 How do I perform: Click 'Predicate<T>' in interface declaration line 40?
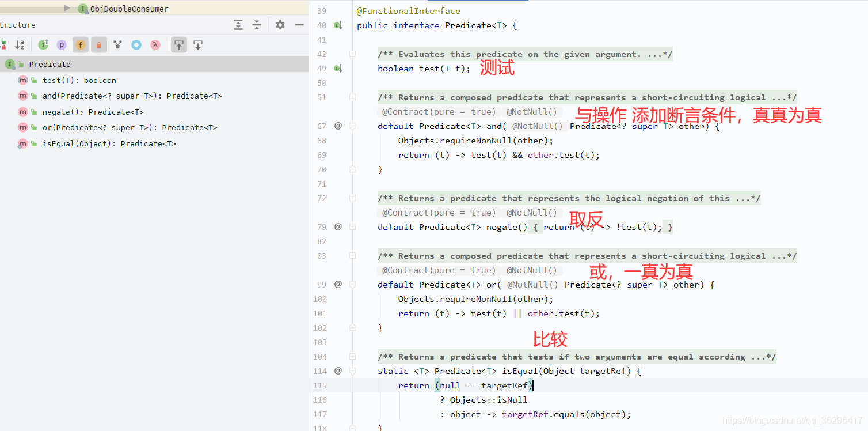476,25
